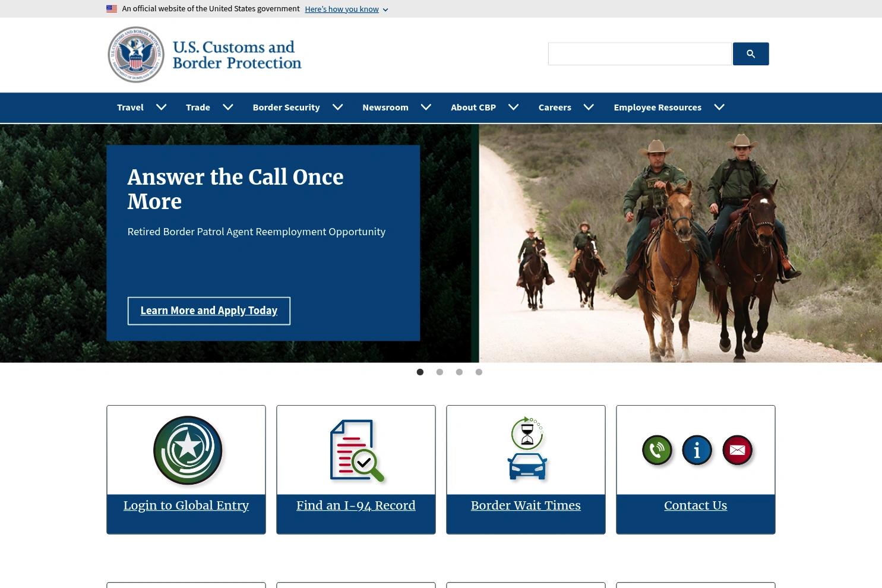The width and height of the screenshot is (882, 588).
Task: Open the Travel navigation item
Action: pos(130,108)
